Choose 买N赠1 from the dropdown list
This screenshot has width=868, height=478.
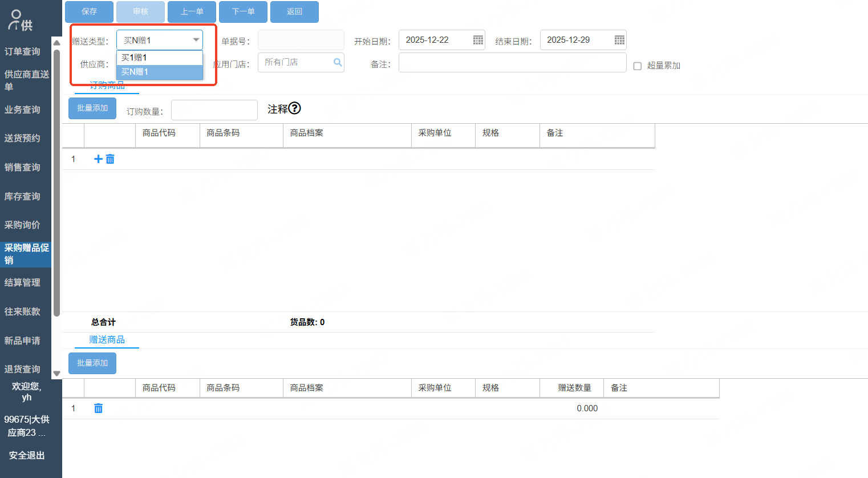[160, 72]
